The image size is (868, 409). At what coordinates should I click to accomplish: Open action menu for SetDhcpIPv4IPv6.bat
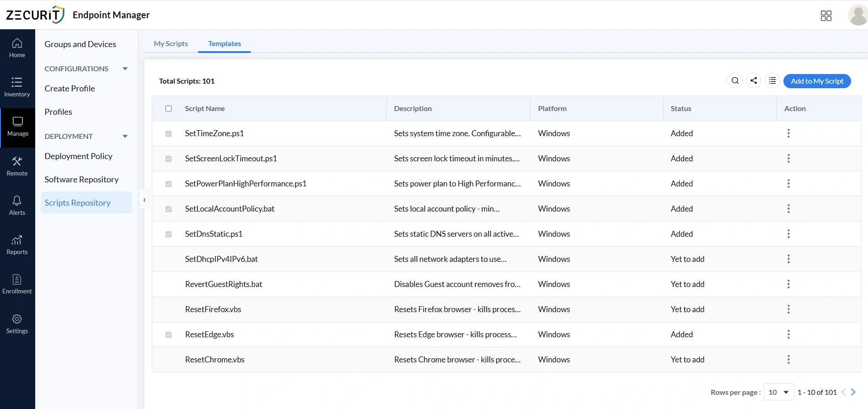tap(788, 259)
